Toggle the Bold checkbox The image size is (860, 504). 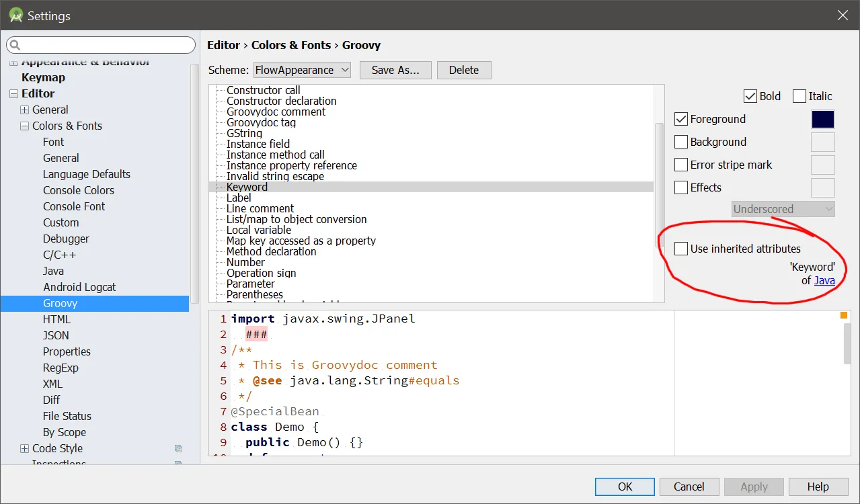pos(750,96)
